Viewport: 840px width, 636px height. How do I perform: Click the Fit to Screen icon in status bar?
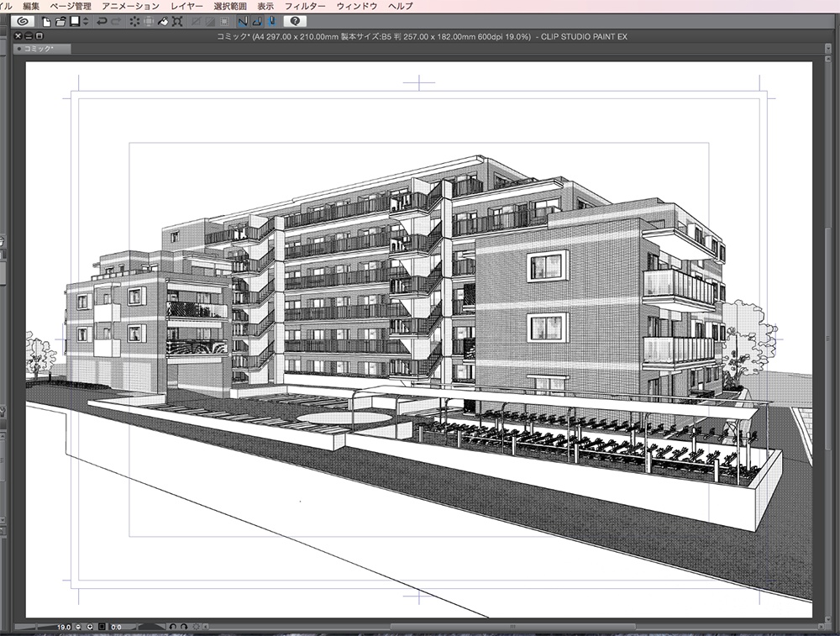pos(101,626)
